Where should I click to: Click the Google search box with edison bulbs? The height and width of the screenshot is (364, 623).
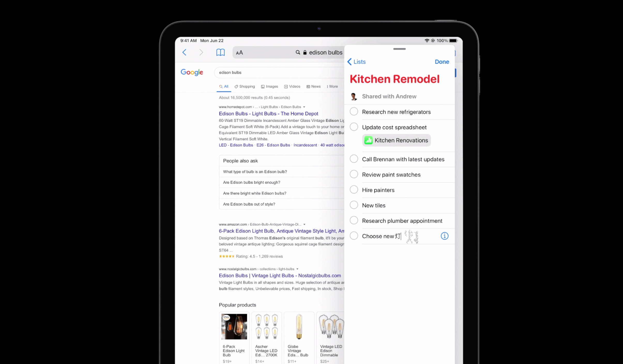coord(279,73)
